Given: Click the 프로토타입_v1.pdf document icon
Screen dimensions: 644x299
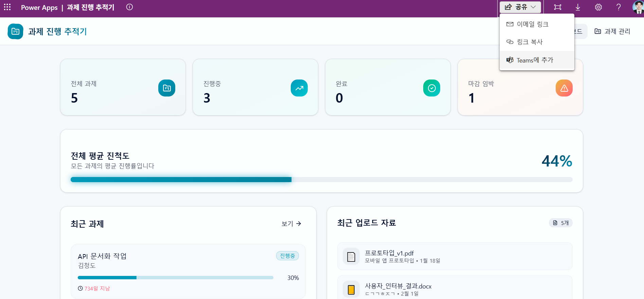Looking at the screenshot, I should (x=351, y=257).
